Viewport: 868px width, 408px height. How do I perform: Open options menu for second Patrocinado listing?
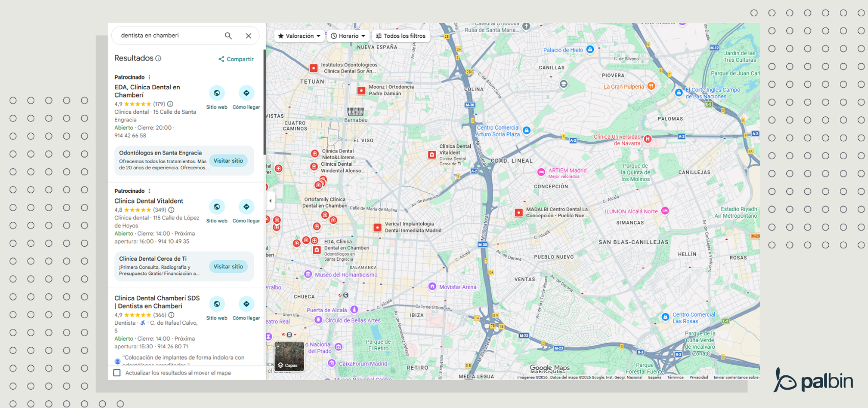[149, 191]
